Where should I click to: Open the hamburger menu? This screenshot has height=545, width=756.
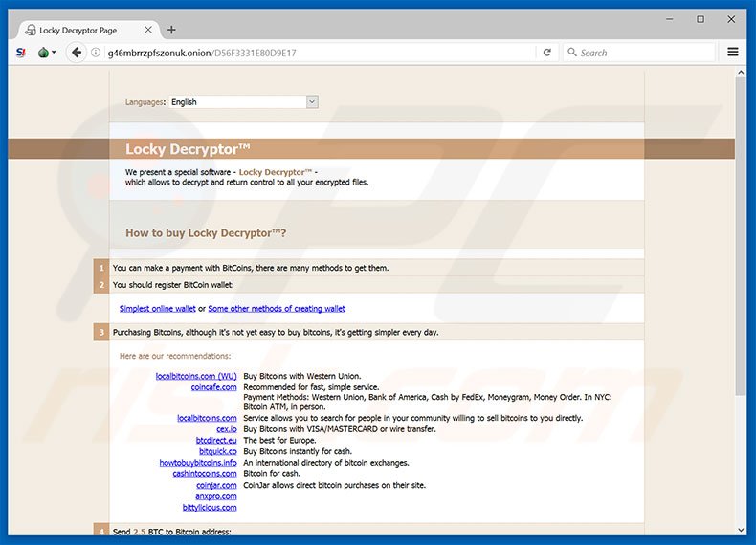point(732,52)
